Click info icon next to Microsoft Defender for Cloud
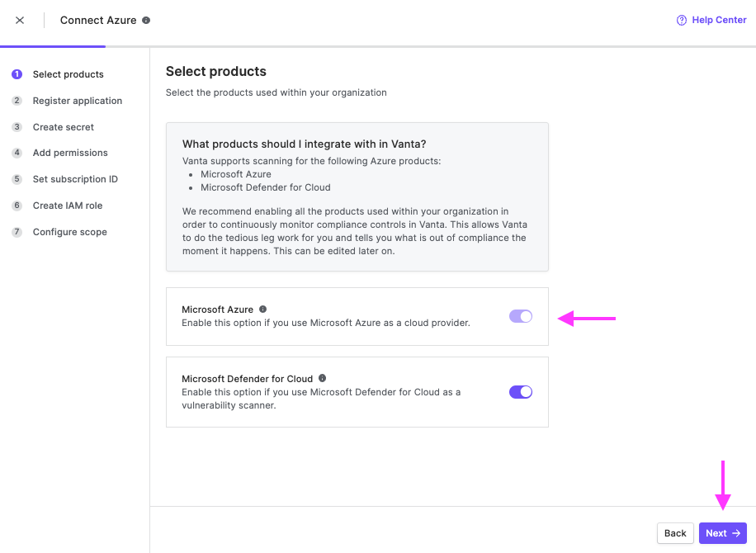 click(x=323, y=378)
